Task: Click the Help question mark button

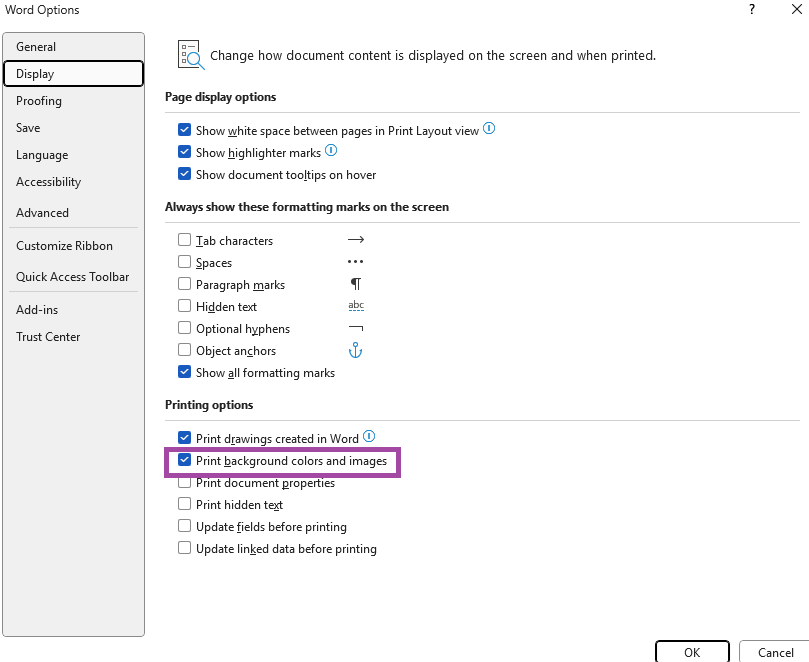Action: tap(752, 10)
